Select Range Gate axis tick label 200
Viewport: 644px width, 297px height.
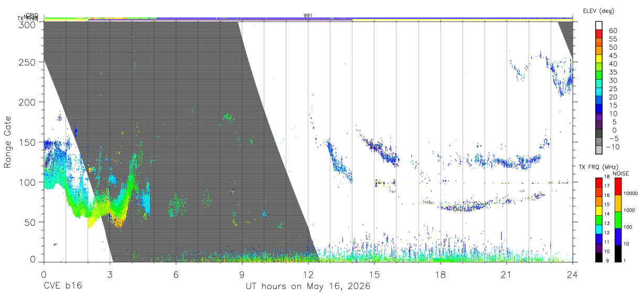(28, 102)
